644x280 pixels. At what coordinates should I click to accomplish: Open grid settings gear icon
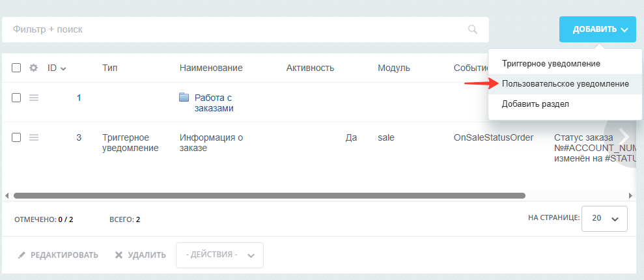coord(34,68)
